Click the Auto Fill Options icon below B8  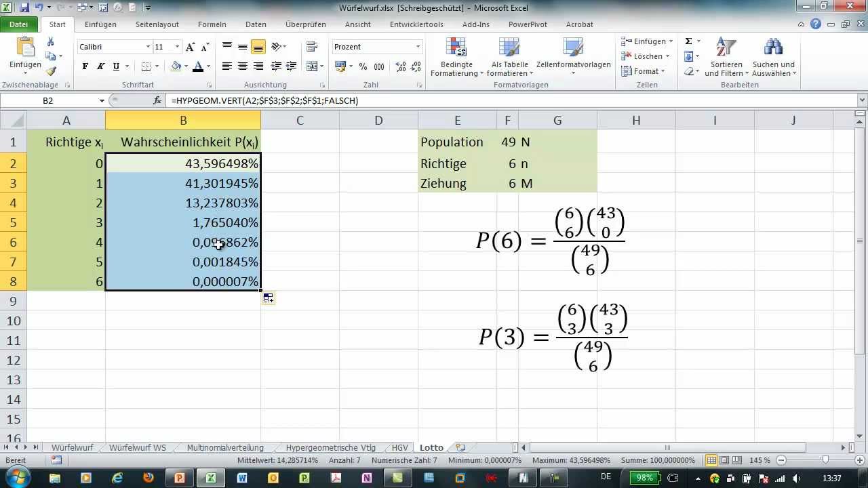click(x=269, y=298)
